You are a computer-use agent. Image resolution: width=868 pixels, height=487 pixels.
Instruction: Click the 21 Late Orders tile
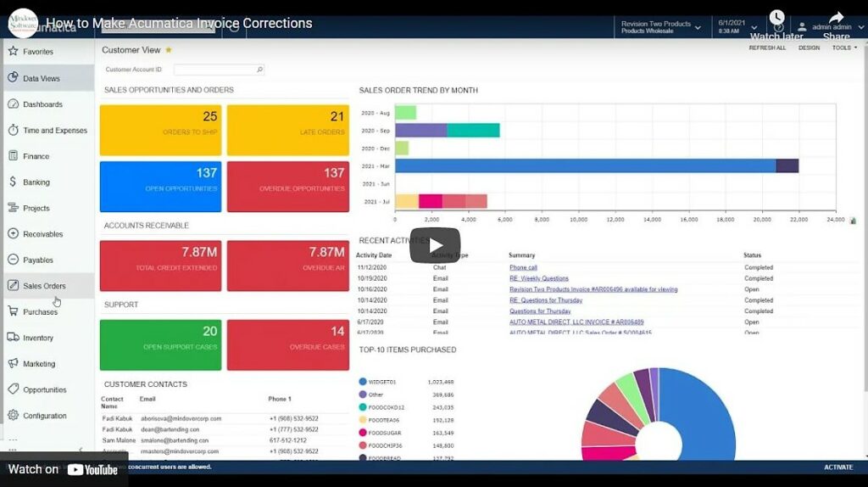pyautogui.click(x=288, y=130)
